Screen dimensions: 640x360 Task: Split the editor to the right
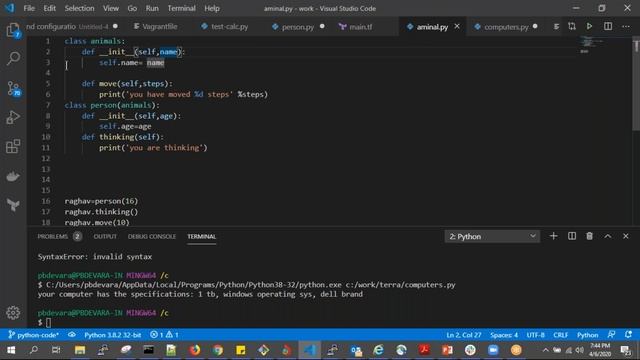(608, 27)
